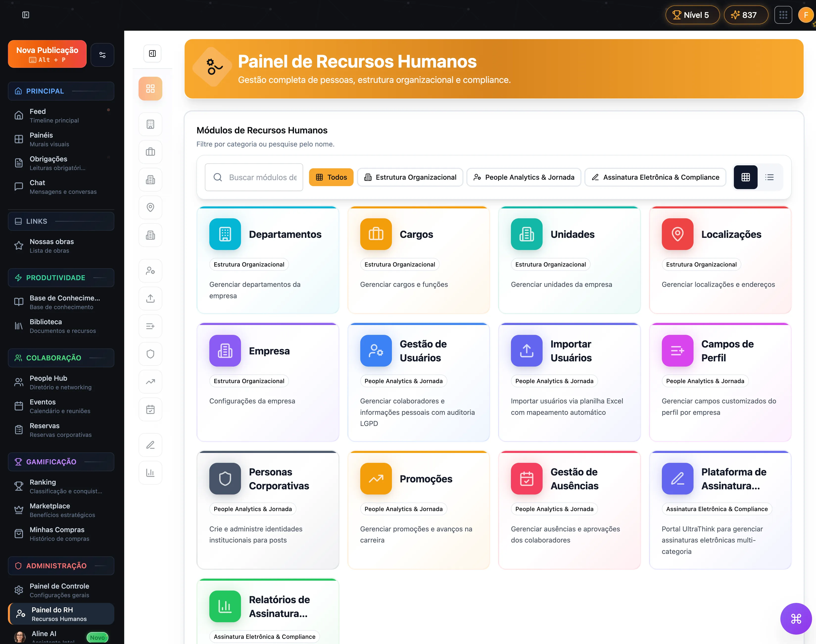Select the grid module icon in the vertical rail
The width and height of the screenshot is (816, 644).
tap(150, 89)
